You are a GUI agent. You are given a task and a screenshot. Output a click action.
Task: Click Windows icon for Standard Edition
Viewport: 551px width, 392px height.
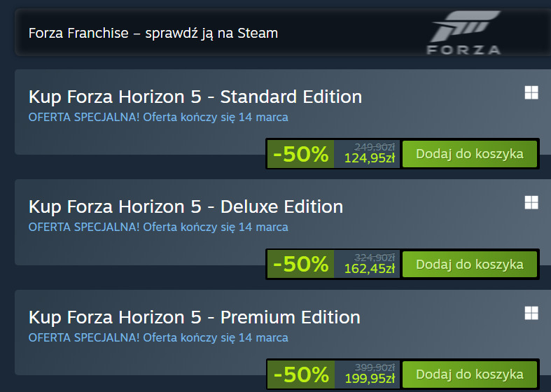531,93
